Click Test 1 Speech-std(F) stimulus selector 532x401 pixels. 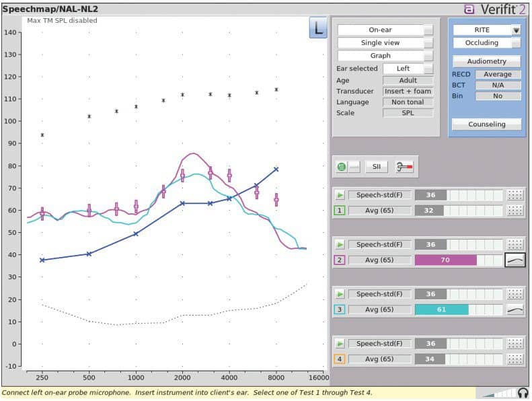[x=379, y=195]
